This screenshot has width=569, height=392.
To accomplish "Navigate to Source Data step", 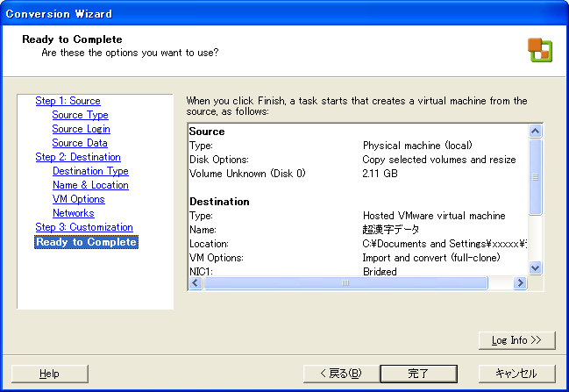I will [x=80, y=143].
